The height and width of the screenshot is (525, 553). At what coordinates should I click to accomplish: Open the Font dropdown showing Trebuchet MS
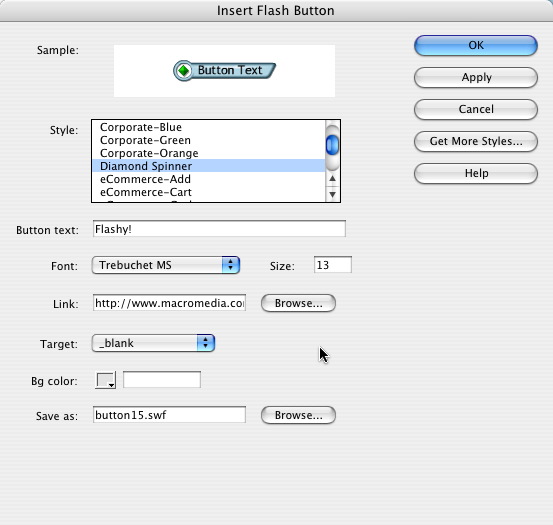[166, 265]
